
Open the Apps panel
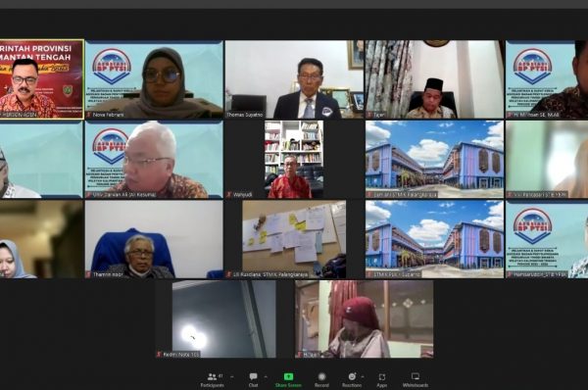pyautogui.click(x=382, y=379)
